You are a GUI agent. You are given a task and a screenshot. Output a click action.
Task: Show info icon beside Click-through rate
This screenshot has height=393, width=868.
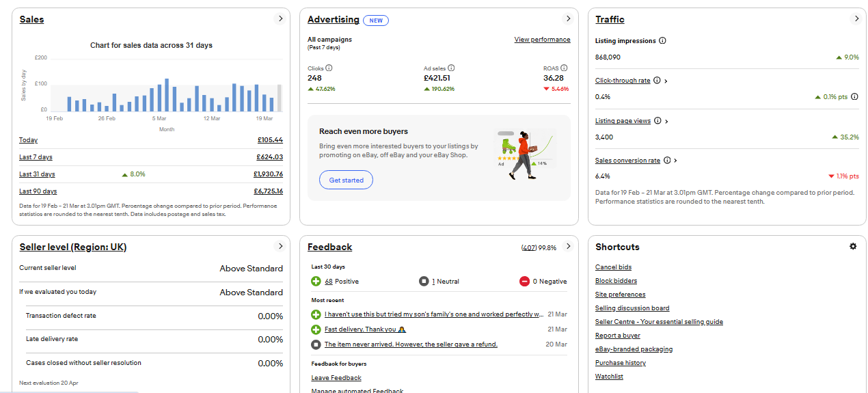click(657, 81)
